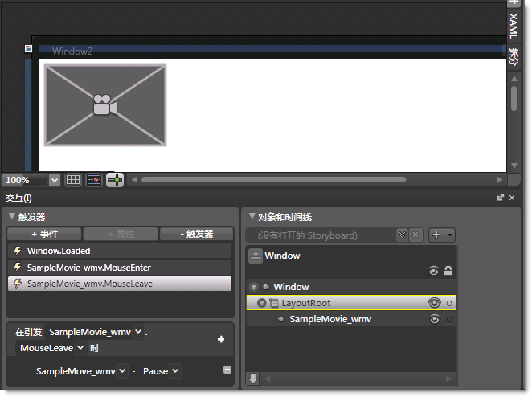Open the zoom level dropdown arrow
Screen dimensions: 532x397
click(x=55, y=180)
